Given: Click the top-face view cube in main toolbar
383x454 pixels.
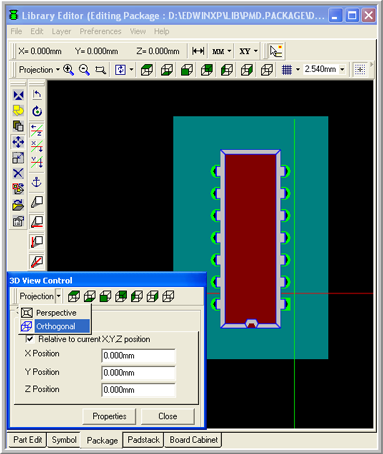Looking at the screenshot, I should 147,70.
